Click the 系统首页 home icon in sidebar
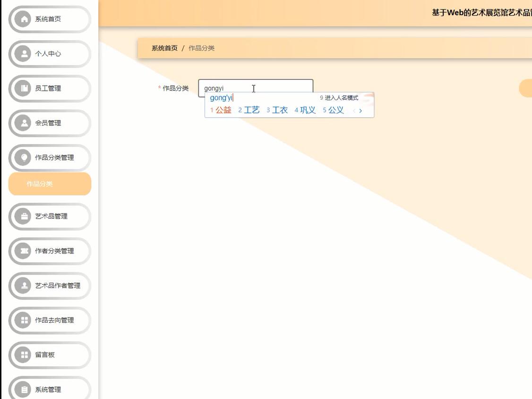Screen dimensions: 532x399 point(23,19)
